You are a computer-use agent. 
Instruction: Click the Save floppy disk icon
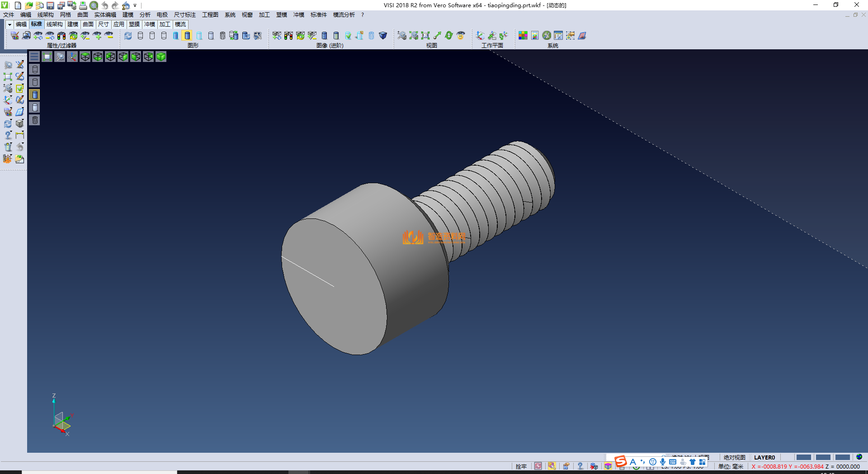[x=50, y=5]
